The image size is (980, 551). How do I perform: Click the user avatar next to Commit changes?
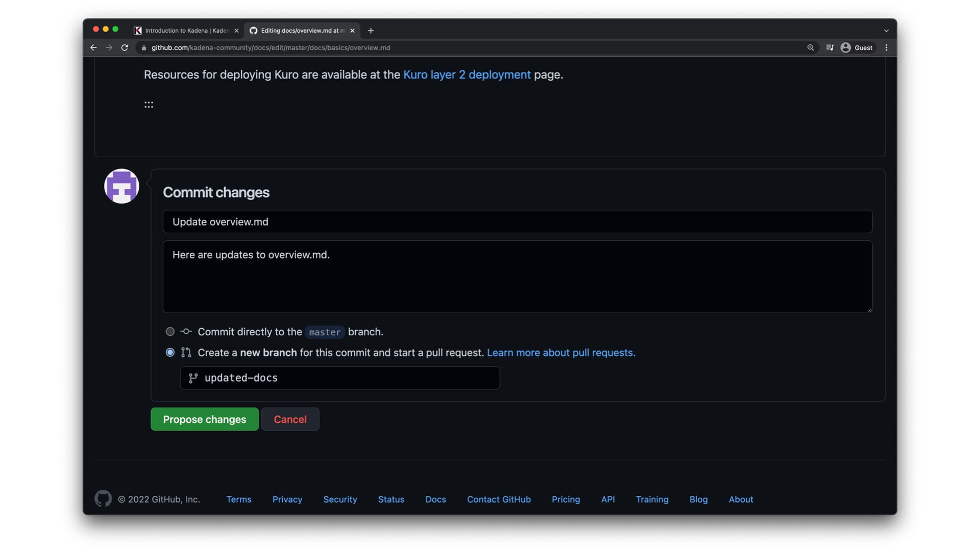point(121,186)
